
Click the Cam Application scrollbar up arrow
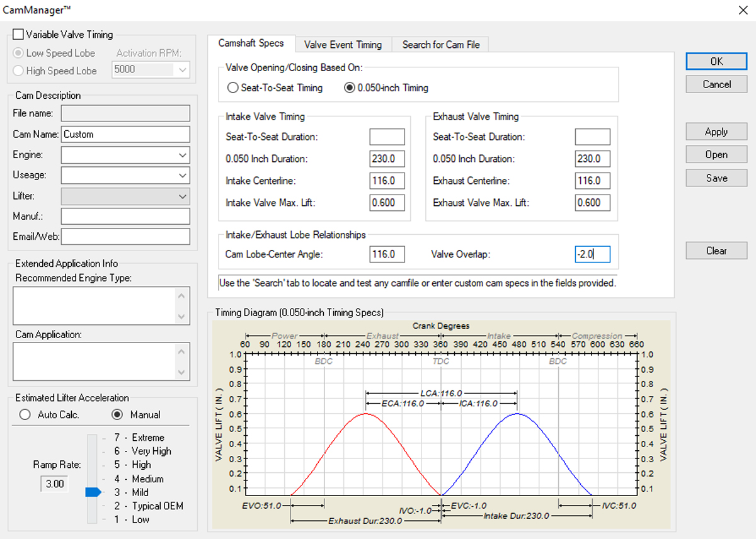[x=182, y=351]
